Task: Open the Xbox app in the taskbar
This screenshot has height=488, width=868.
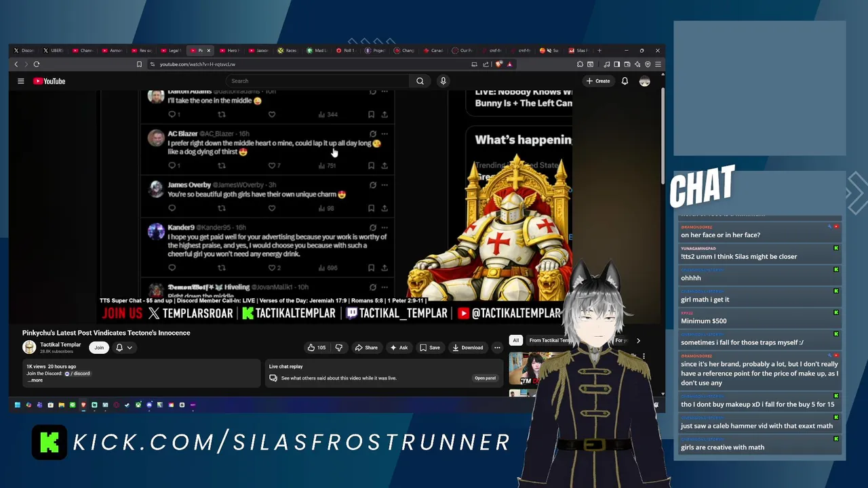Action: coord(138,405)
